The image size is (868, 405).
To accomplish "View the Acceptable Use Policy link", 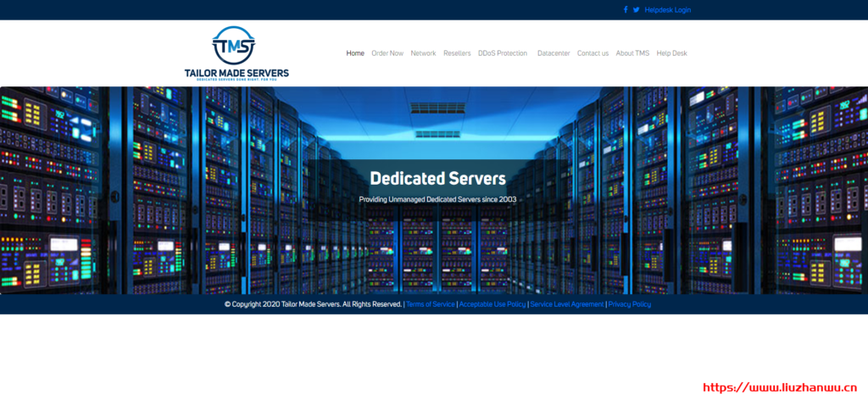I will (492, 304).
